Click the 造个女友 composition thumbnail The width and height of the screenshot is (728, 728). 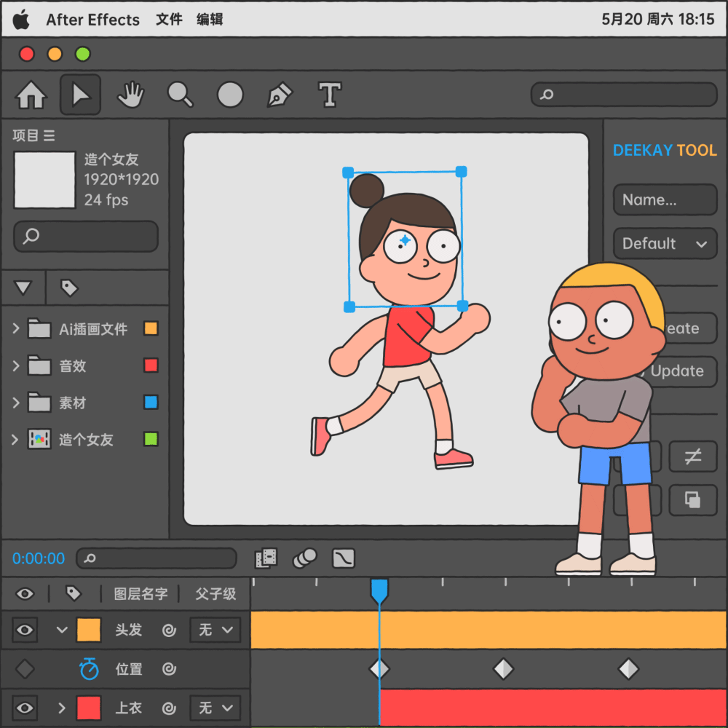(x=44, y=180)
